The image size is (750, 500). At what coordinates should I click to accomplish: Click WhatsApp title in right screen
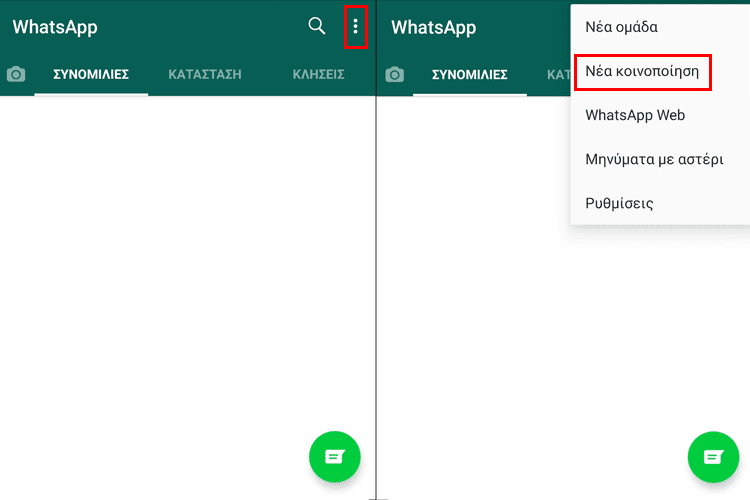pyautogui.click(x=433, y=27)
